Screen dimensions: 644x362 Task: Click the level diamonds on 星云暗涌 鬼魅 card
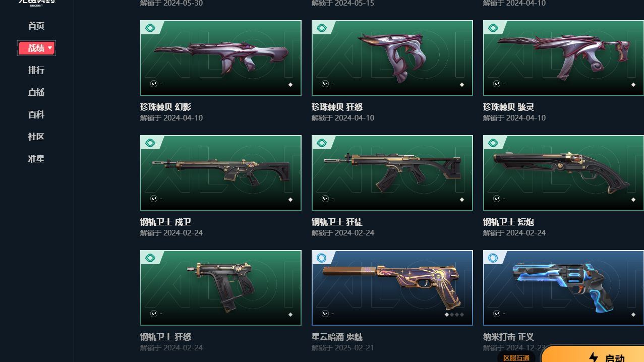(x=454, y=315)
